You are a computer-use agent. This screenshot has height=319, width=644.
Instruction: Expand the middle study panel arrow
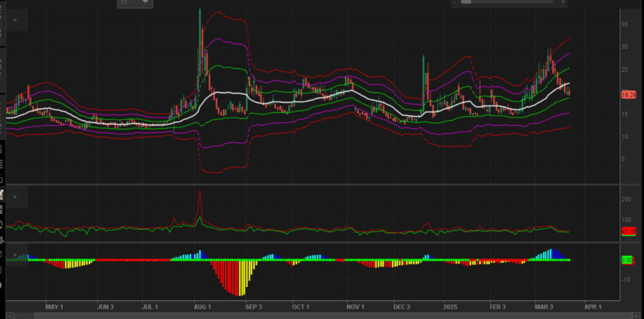tap(14, 197)
